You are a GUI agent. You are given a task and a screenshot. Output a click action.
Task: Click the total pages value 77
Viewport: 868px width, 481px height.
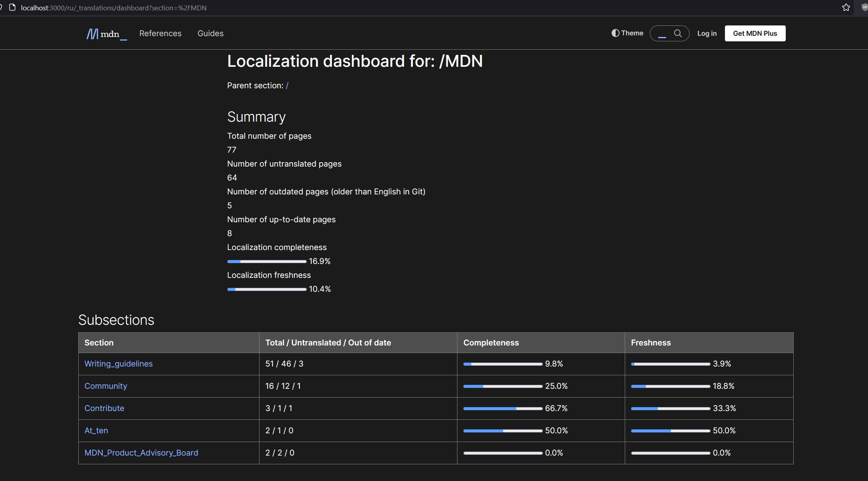(x=232, y=150)
